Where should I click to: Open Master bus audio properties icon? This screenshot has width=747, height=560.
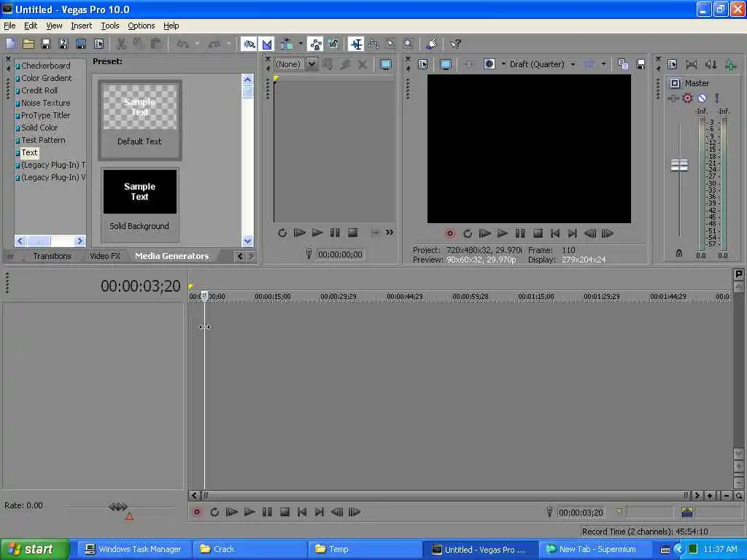tap(672, 64)
